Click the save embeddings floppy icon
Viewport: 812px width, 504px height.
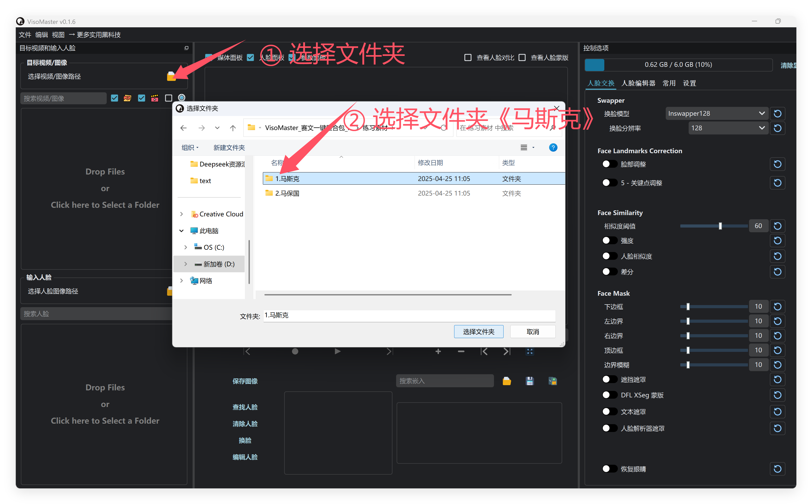click(x=529, y=381)
